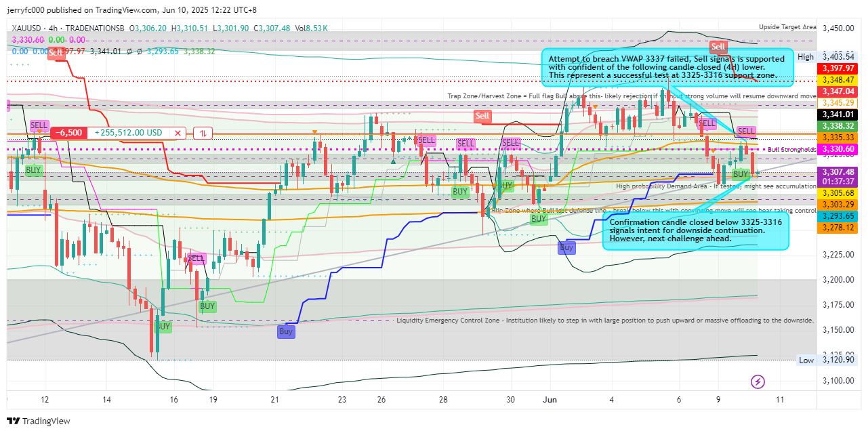This screenshot has width=868, height=433.
Task: Click the close price C3,307.48
Action: pos(271,28)
